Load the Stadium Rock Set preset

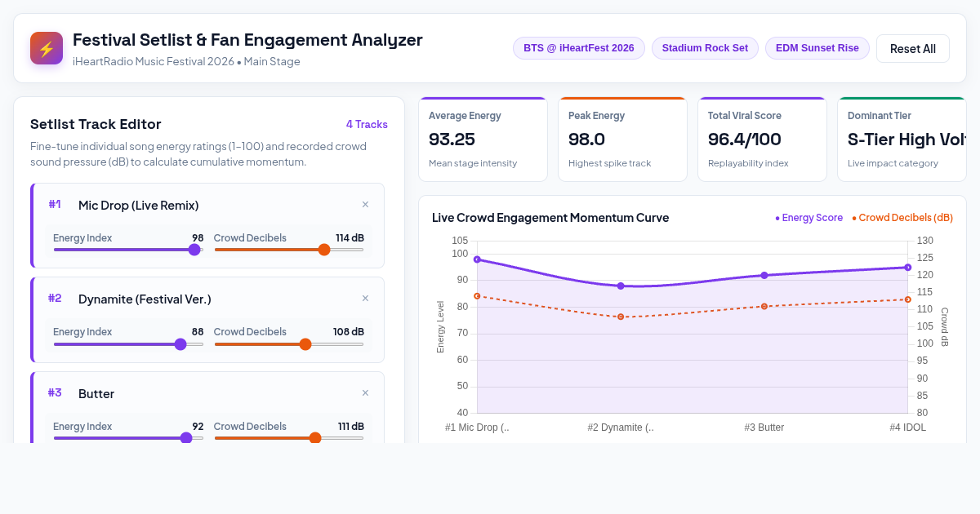(x=705, y=48)
